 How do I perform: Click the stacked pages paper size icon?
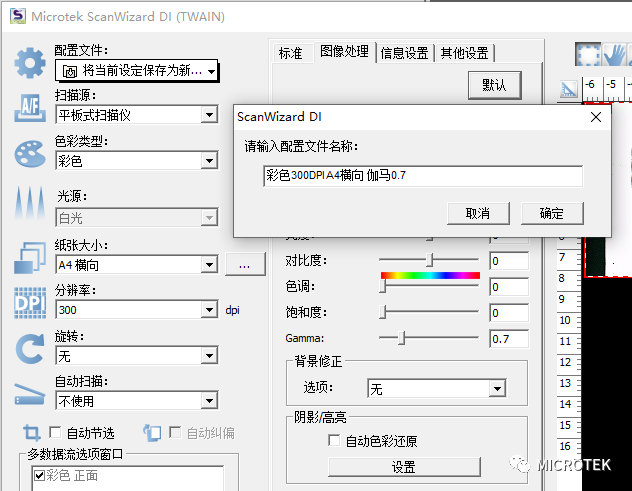[29, 258]
